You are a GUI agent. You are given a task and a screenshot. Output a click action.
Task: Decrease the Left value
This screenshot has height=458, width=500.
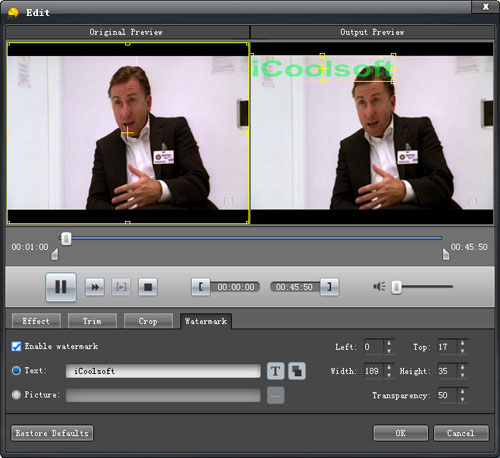click(389, 350)
